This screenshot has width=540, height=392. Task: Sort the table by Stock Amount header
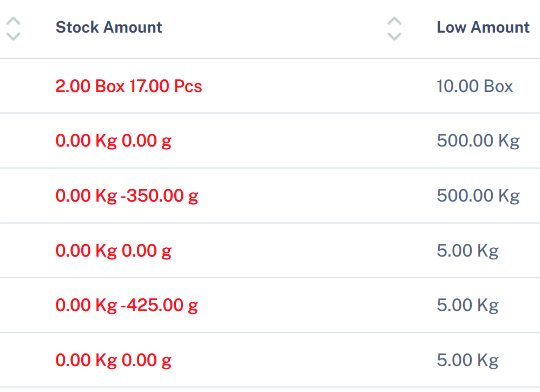pyautogui.click(x=109, y=27)
